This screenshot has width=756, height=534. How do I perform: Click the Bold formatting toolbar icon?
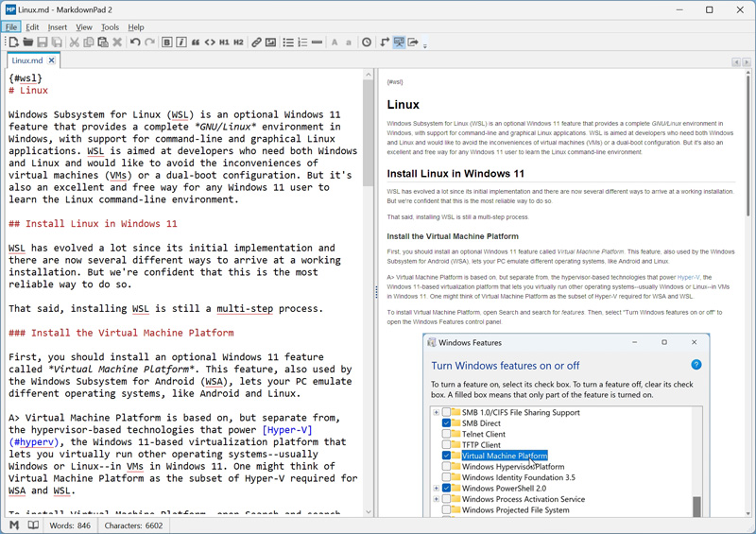(x=167, y=43)
